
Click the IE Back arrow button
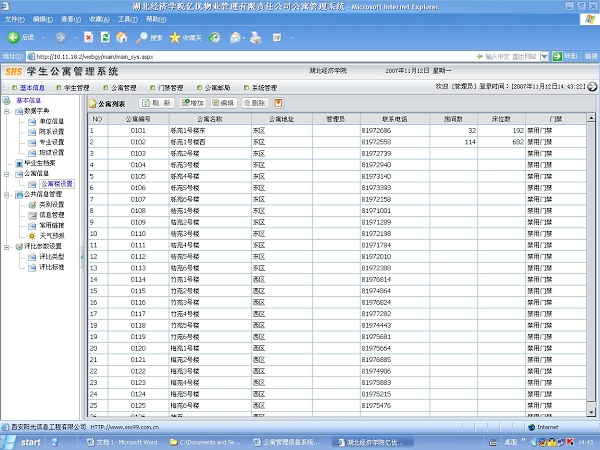(x=14, y=37)
